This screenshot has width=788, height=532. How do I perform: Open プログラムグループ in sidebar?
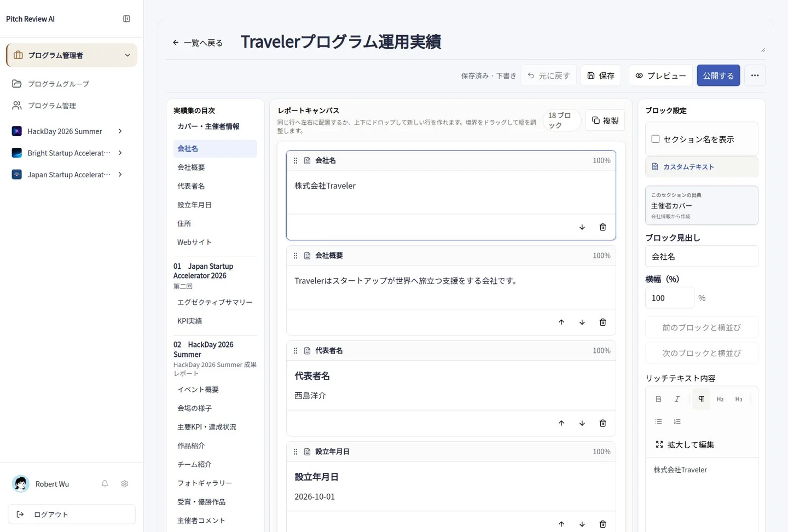coord(72,84)
